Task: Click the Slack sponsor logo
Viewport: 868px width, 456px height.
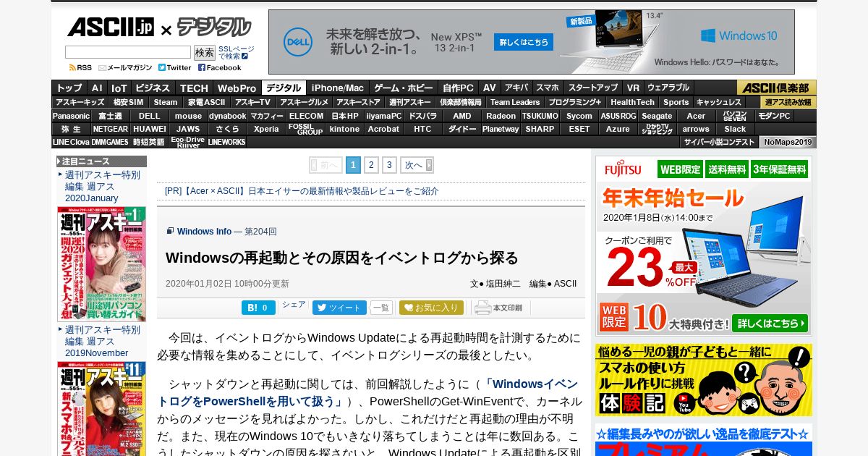Action: click(x=735, y=129)
